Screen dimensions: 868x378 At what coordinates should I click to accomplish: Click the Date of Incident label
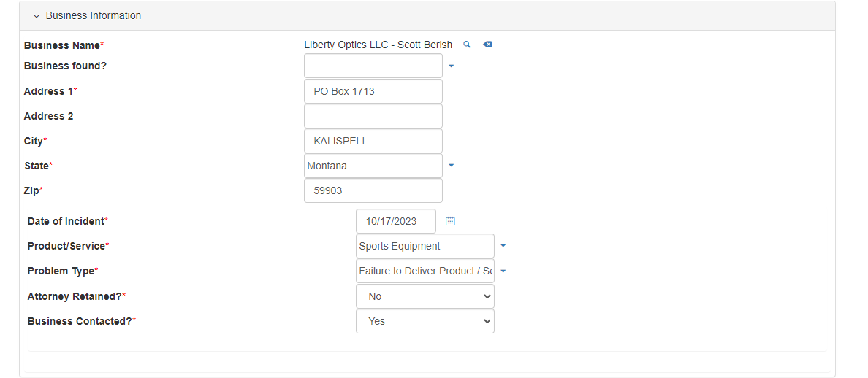[67, 221]
